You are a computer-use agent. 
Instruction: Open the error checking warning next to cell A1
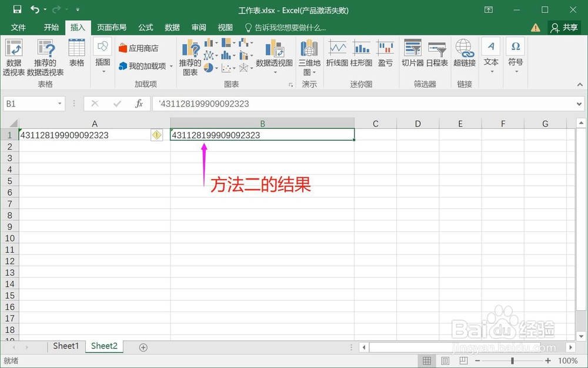(156, 135)
